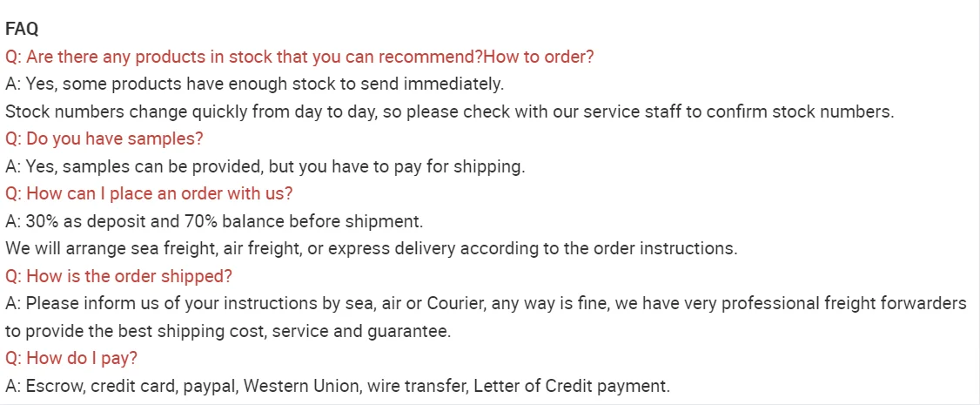
Task: Click the question 'How is the order shipped?'
Action: (x=118, y=276)
